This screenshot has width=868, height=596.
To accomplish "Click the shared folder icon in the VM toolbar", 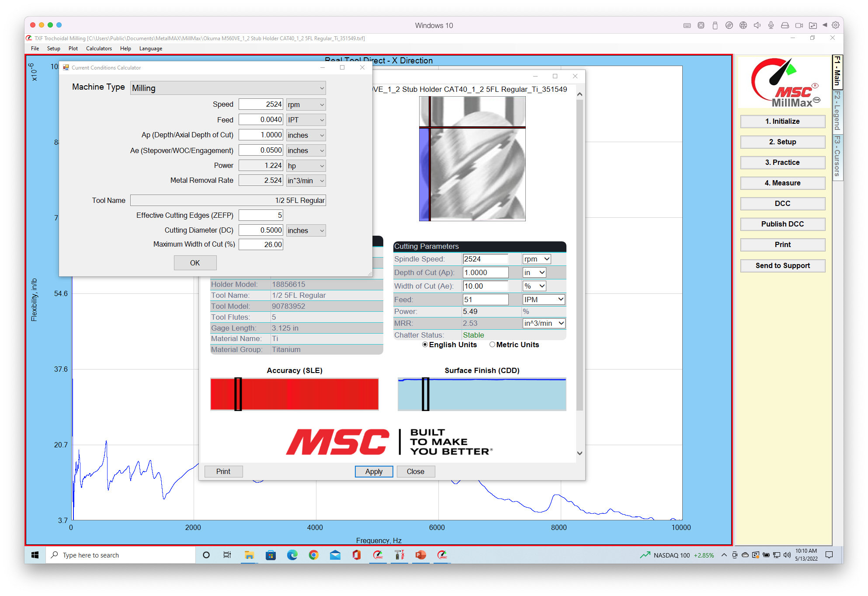I will click(x=813, y=25).
